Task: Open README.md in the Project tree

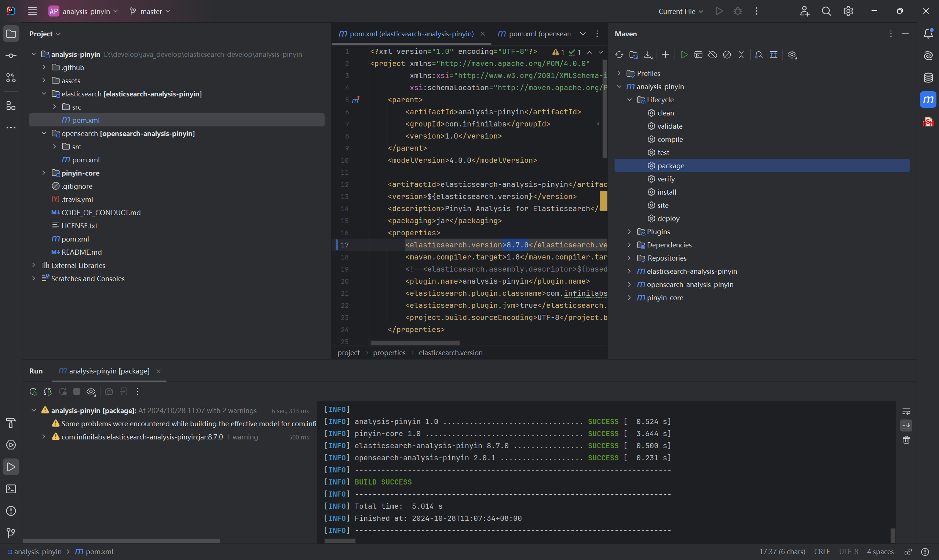Action: [x=81, y=252]
